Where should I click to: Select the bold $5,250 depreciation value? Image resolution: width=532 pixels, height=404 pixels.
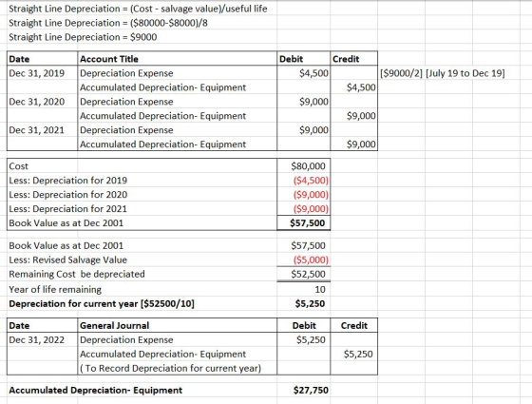[x=310, y=303]
